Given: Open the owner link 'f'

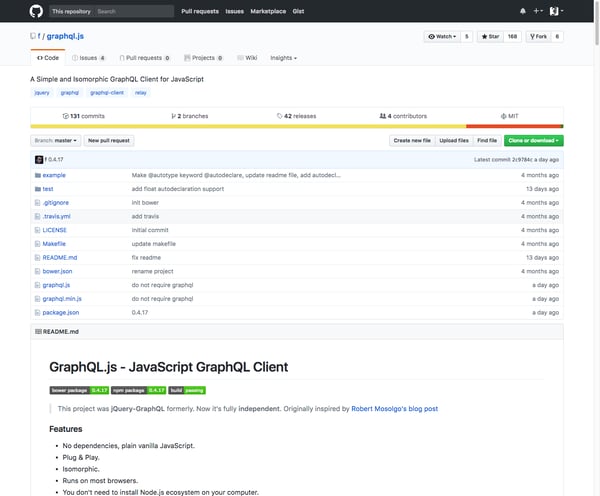Looking at the screenshot, I should coord(39,36).
